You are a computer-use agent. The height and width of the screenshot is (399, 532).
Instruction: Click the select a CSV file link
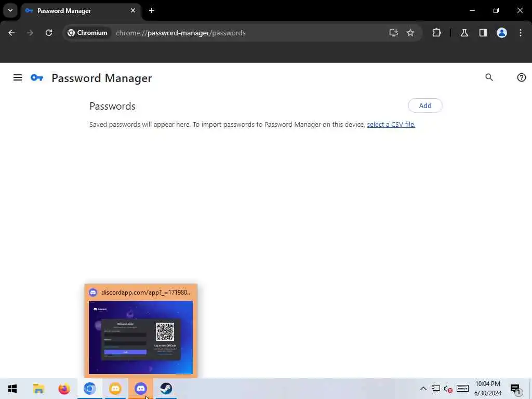click(391, 125)
